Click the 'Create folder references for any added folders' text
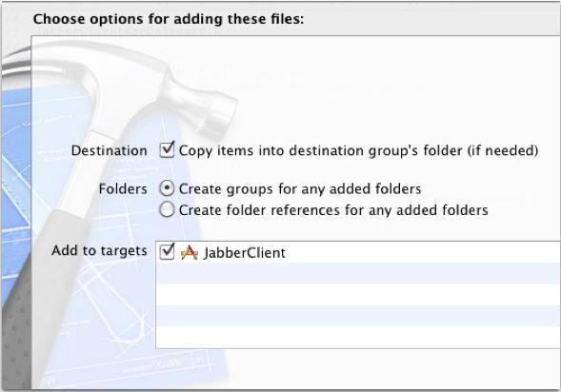 click(x=333, y=210)
